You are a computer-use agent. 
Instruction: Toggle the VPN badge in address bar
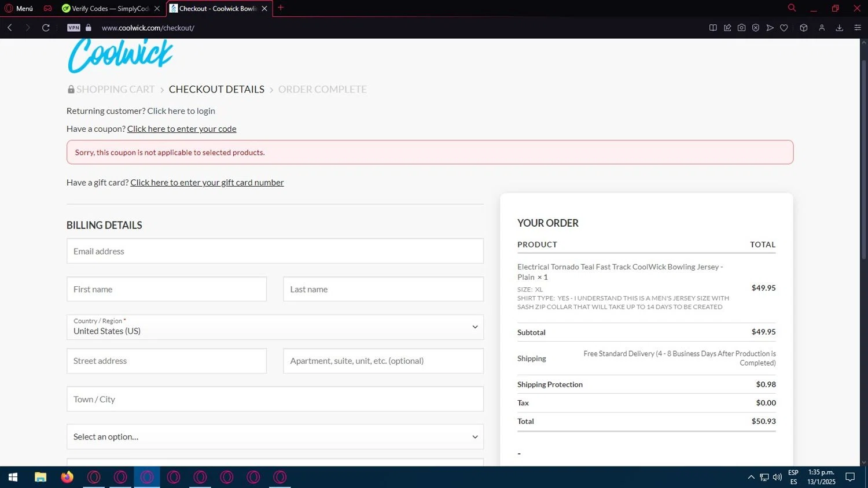73,27
